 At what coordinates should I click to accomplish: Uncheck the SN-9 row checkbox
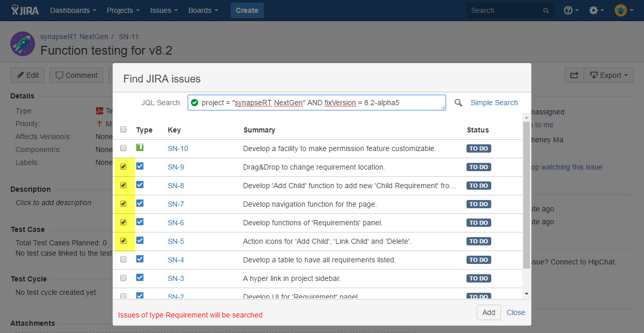point(123,166)
